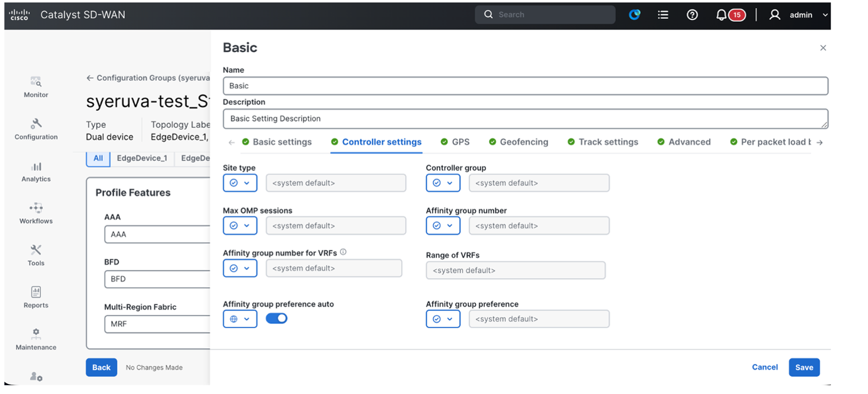
Task: Close the Basic panel with X
Action: pyautogui.click(x=823, y=48)
